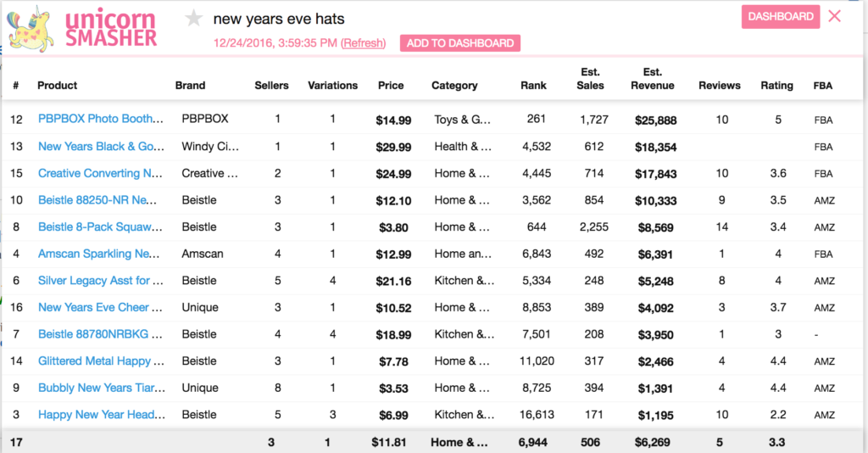This screenshot has height=453, width=868.
Task: Click the $11.81 average price total
Action: (x=388, y=443)
